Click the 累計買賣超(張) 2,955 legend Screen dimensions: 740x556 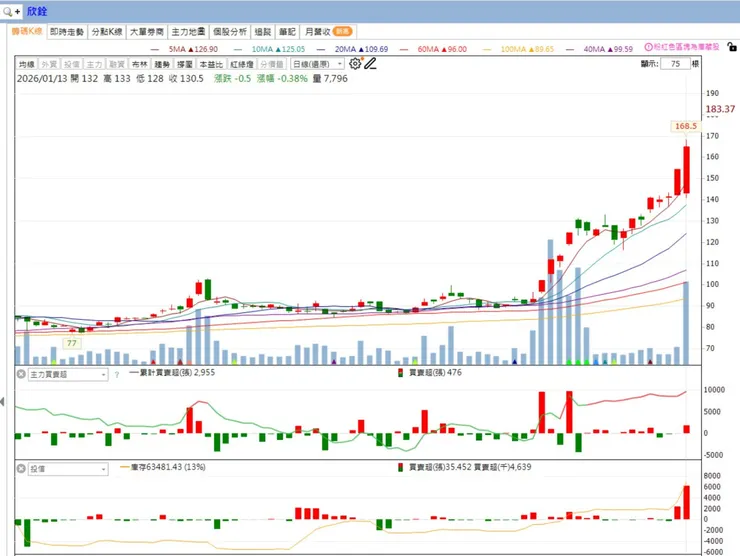coord(172,372)
